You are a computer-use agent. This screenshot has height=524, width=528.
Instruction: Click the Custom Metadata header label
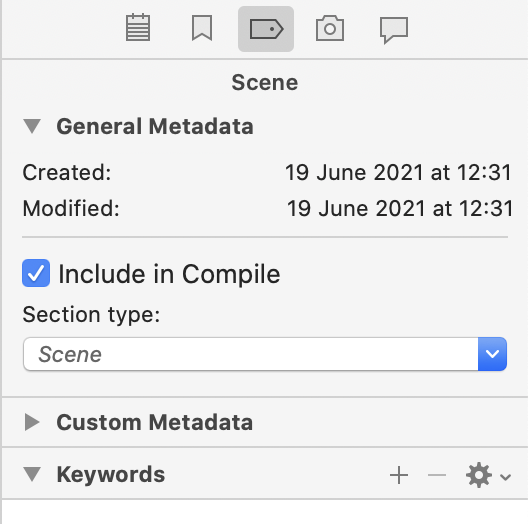[155, 422]
